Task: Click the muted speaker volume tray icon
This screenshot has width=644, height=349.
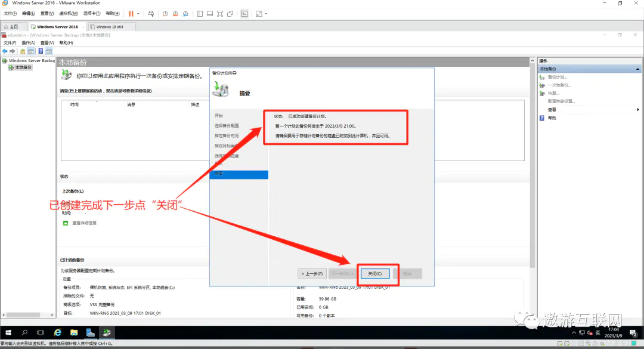Action: (x=590, y=332)
